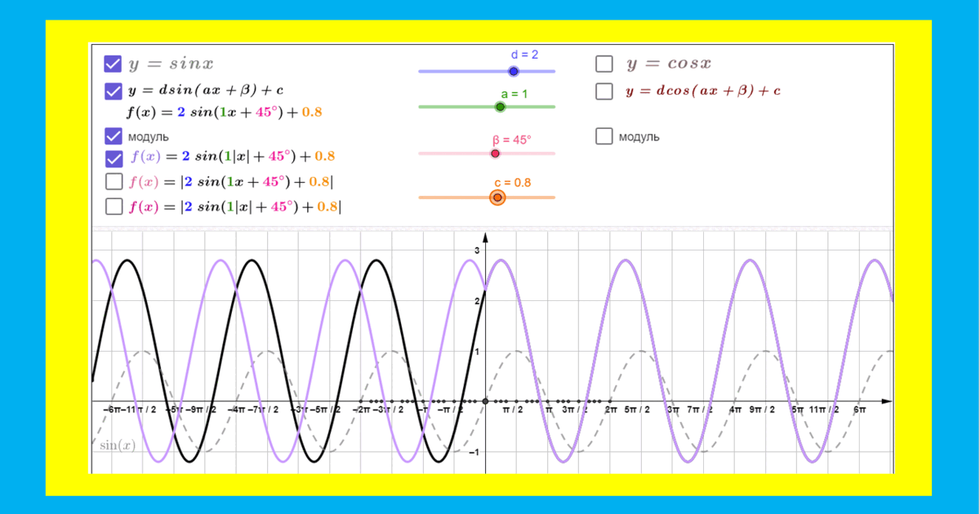The width and height of the screenshot is (980, 514).
Task: Click the green a = 1 slider point
Action: click(x=501, y=106)
